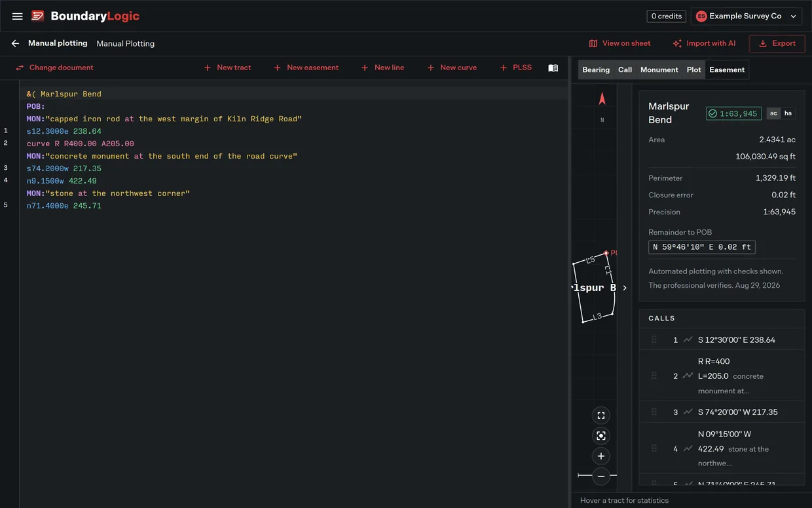
Task: Click the curve icon of call 2
Action: pyautogui.click(x=688, y=376)
